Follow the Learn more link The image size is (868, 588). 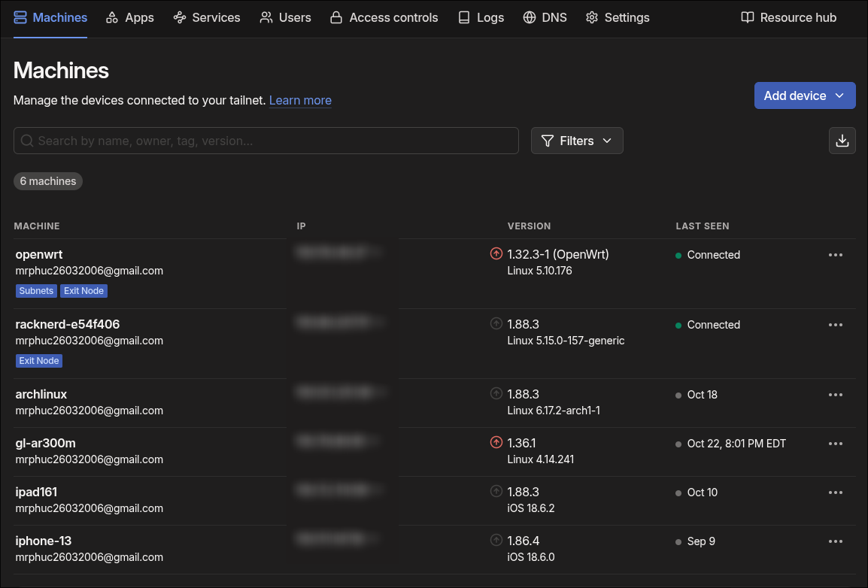click(300, 100)
